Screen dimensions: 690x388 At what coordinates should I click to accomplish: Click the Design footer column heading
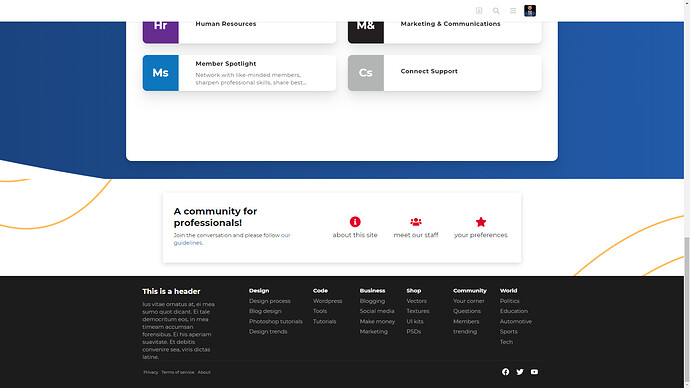[259, 291]
